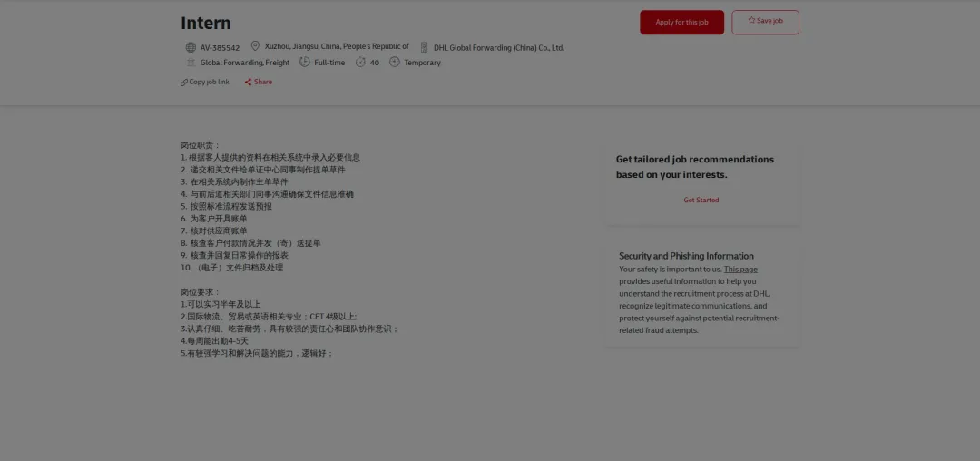The width and height of the screenshot is (980, 461).
Task: Click the line '5. 按照标准流程发送预报'
Action: click(226, 206)
